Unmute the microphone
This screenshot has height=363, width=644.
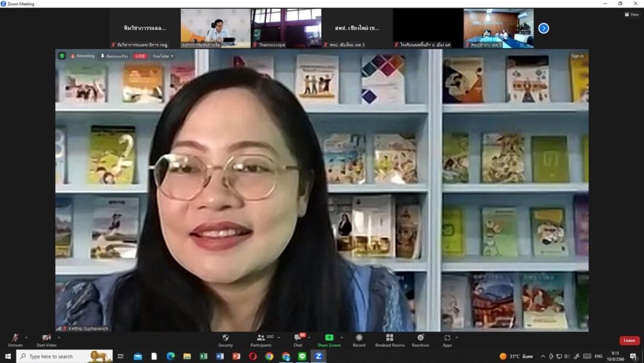[15, 339]
